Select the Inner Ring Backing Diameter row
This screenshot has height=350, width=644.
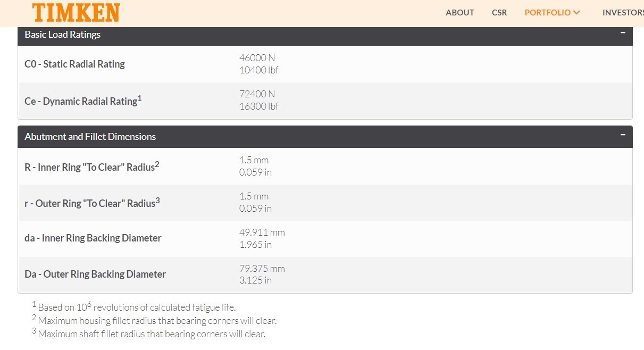pyautogui.click(x=325, y=238)
